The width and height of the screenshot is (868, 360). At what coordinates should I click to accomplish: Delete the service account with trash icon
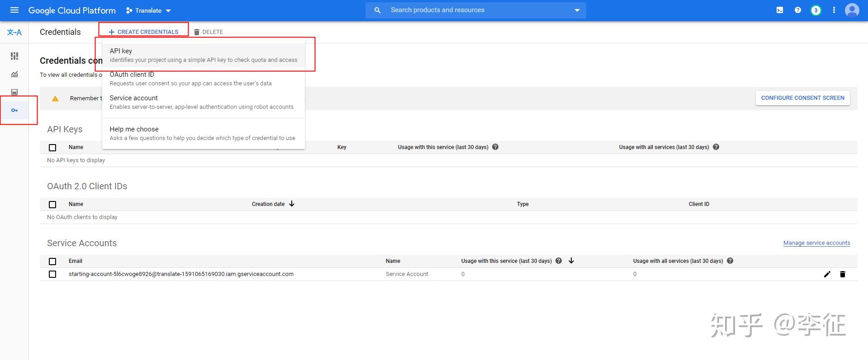[843, 274]
